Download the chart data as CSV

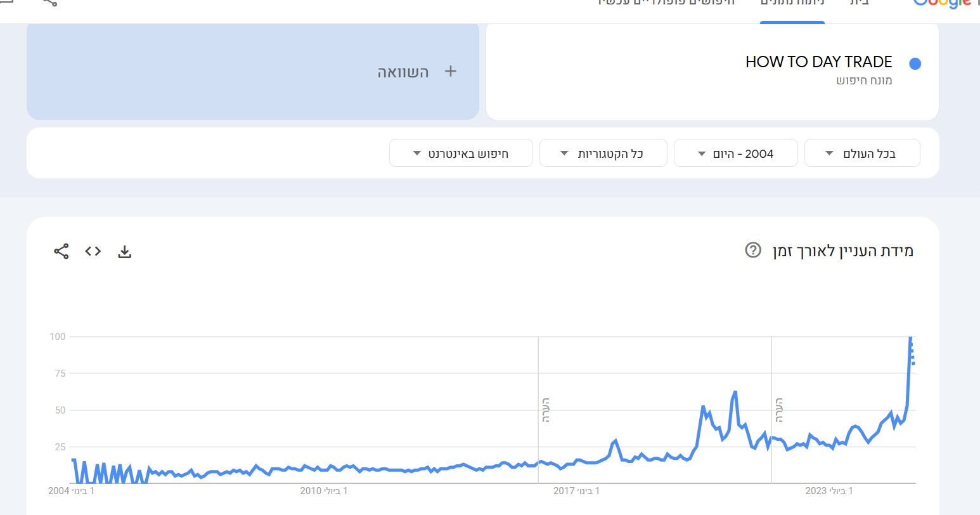click(125, 252)
